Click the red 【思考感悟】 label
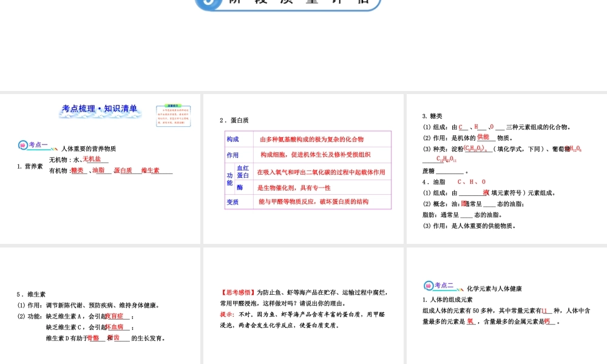This screenshot has width=607, height=364. (237, 292)
